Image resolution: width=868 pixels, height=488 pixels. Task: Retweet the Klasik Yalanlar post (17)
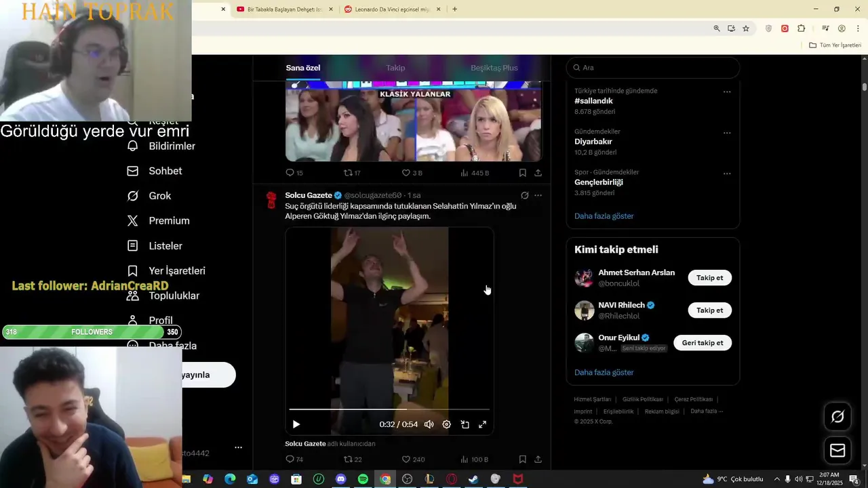352,173
